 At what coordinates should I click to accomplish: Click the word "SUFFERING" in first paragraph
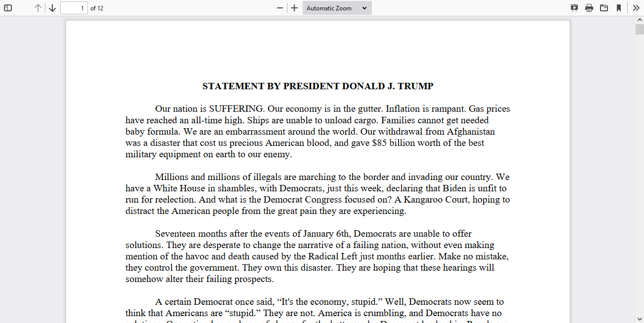pos(237,109)
